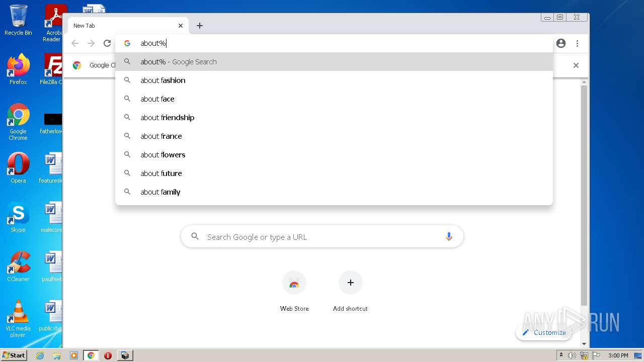Open Firefox desktop shortcut
644x362 pixels.
(18, 69)
